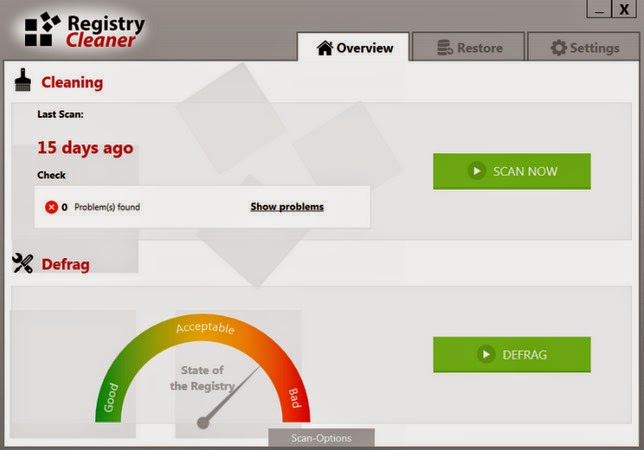This screenshot has width=644, height=450.
Task: Open the Restore tab
Action: [x=469, y=47]
